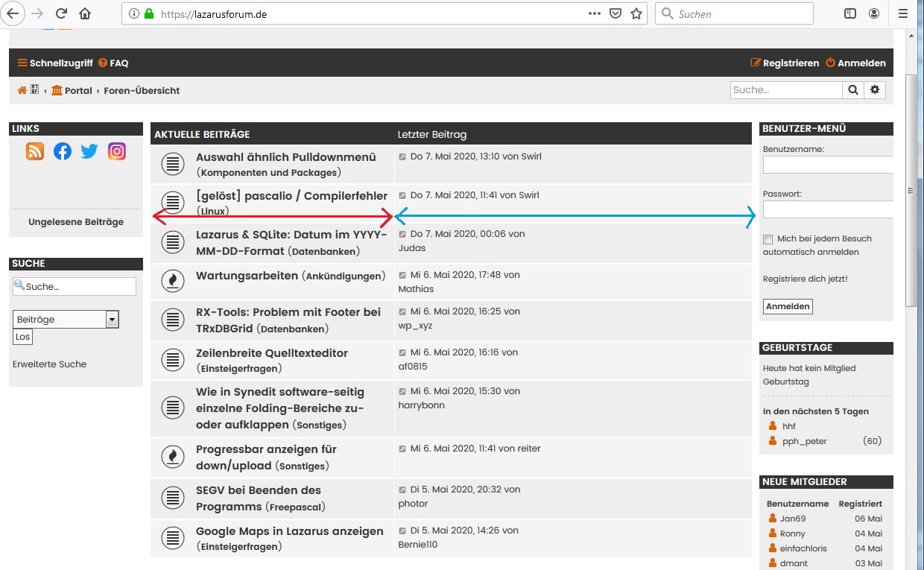Reload the page with the refresh icon
The width and height of the screenshot is (924, 570).
point(62,13)
